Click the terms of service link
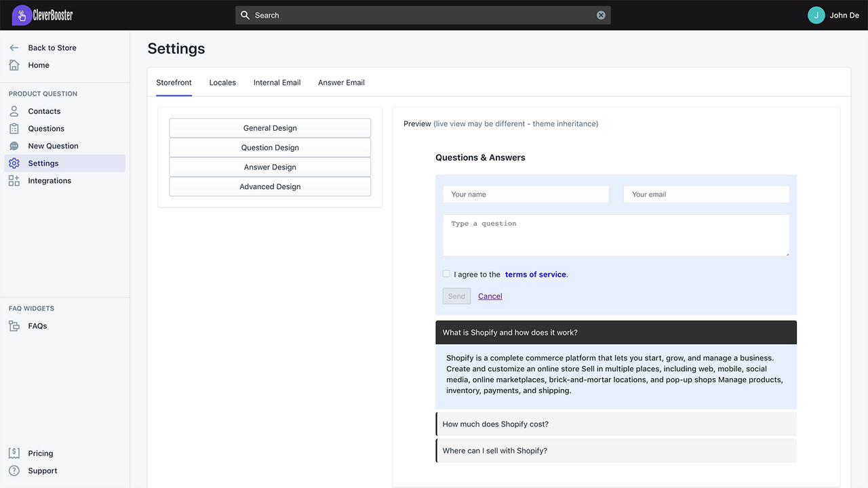Image resolution: width=868 pixels, height=488 pixels. (535, 274)
